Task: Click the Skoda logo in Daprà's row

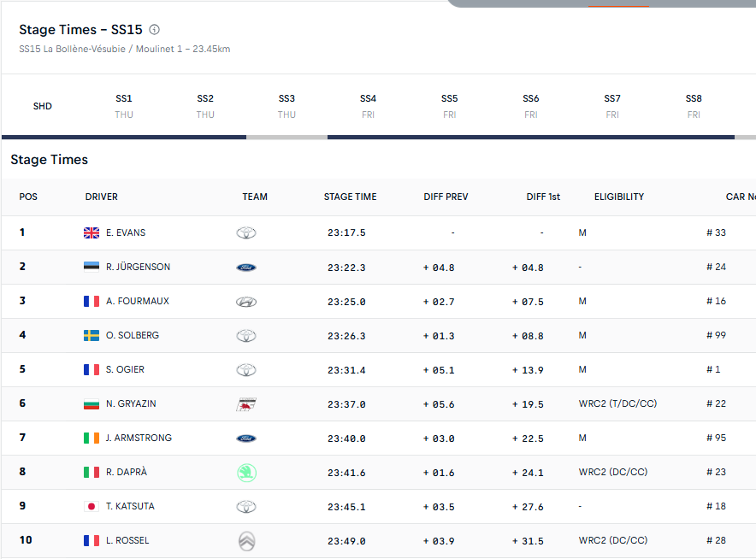Action: click(246, 473)
